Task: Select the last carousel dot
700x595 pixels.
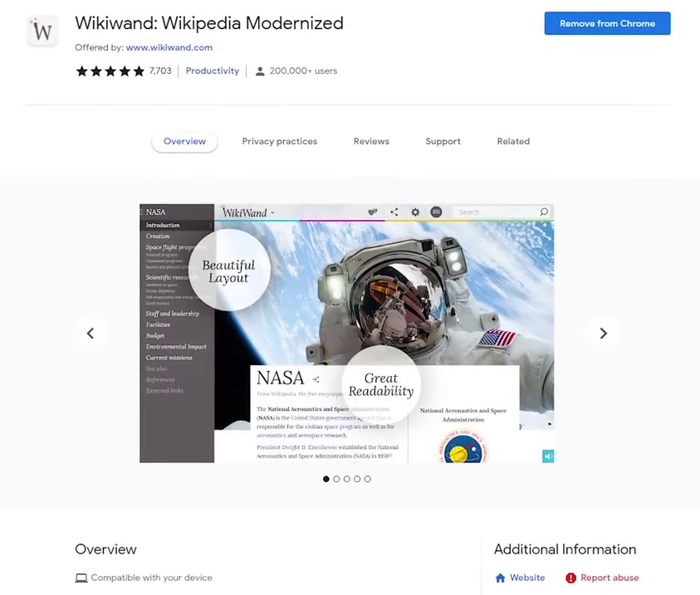Action: click(x=367, y=479)
